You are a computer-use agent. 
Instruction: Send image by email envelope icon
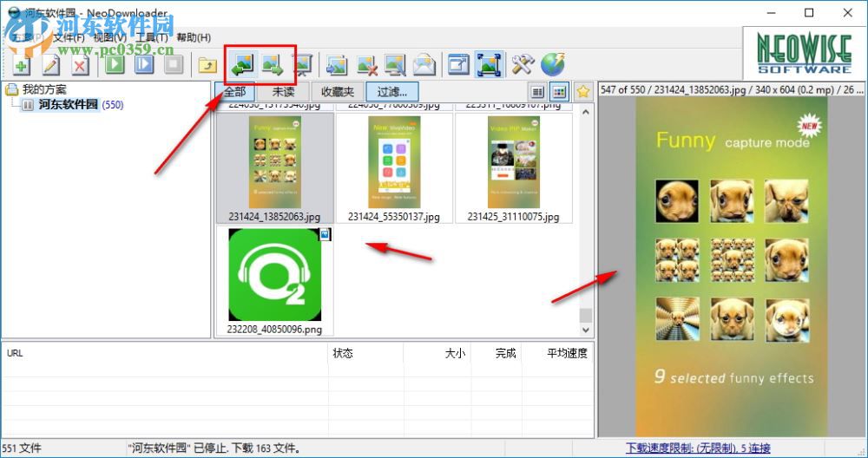[424, 65]
